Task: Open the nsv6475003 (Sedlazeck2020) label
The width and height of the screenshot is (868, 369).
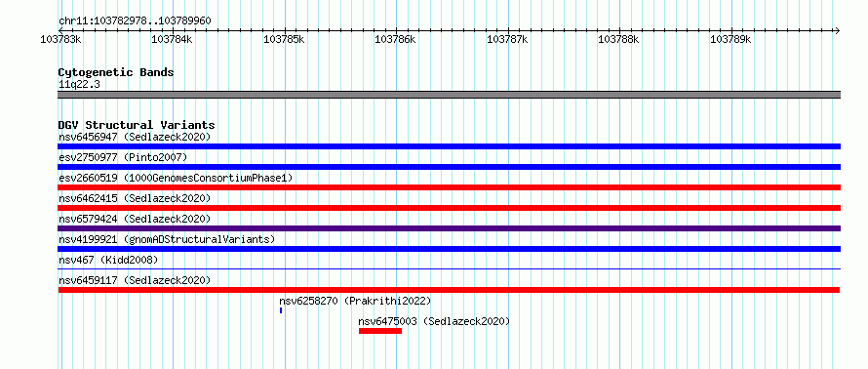Action: 434,321
